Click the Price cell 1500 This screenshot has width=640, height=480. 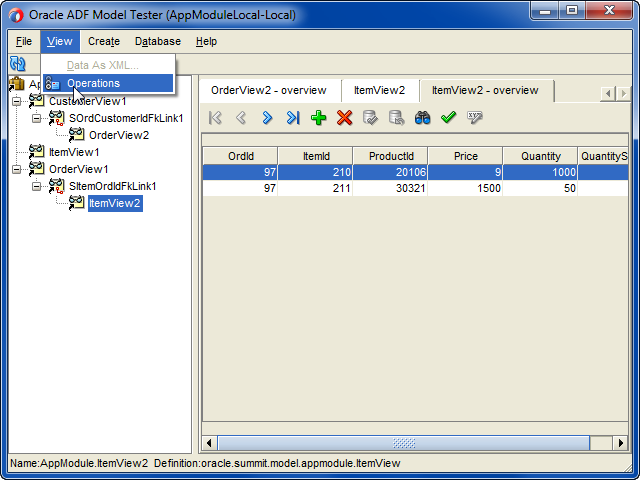[x=466, y=188]
